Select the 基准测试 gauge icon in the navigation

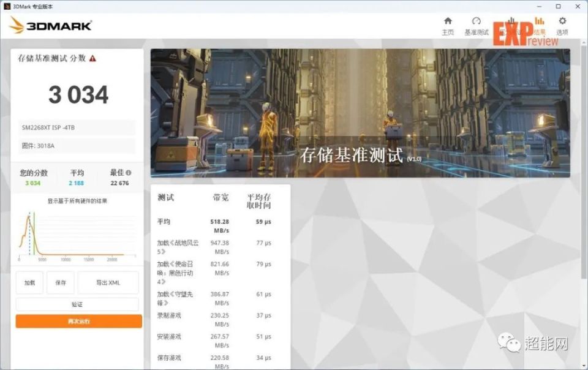tap(476, 20)
